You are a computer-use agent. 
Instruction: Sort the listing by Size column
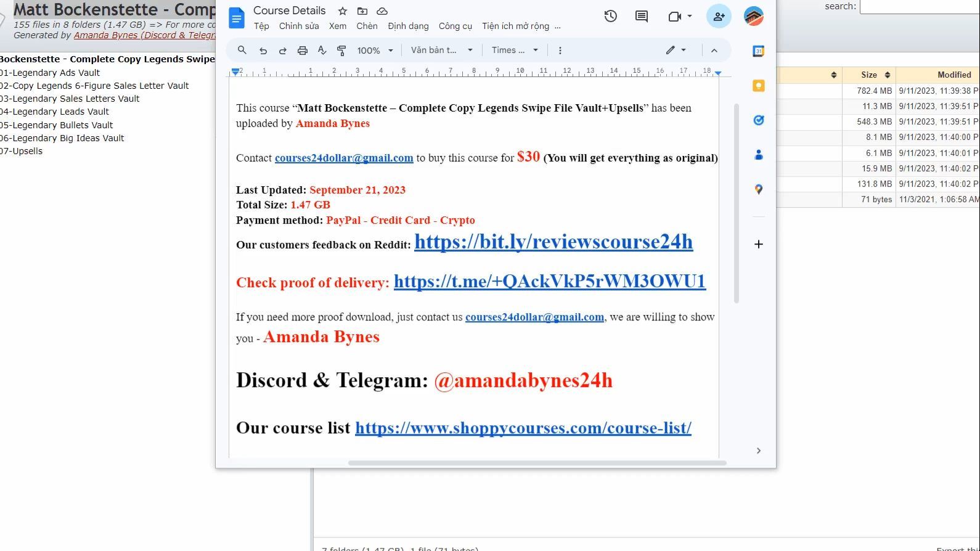point(869,75)
